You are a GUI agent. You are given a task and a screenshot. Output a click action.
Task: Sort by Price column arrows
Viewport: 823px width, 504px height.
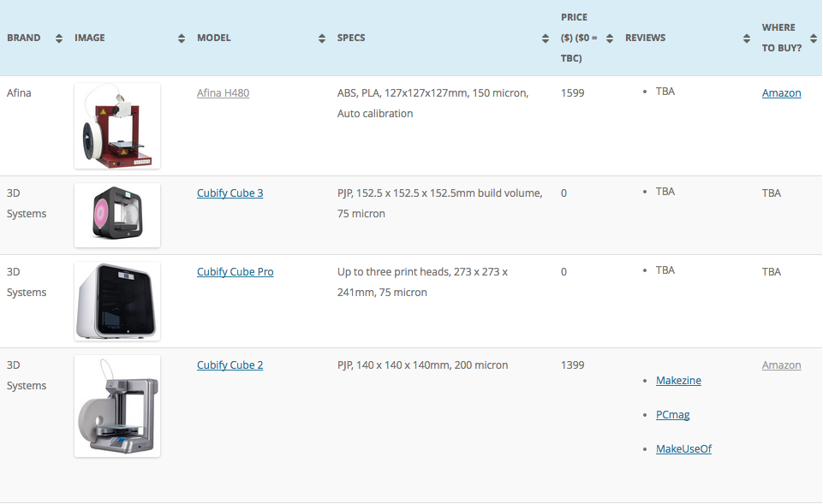610,39
